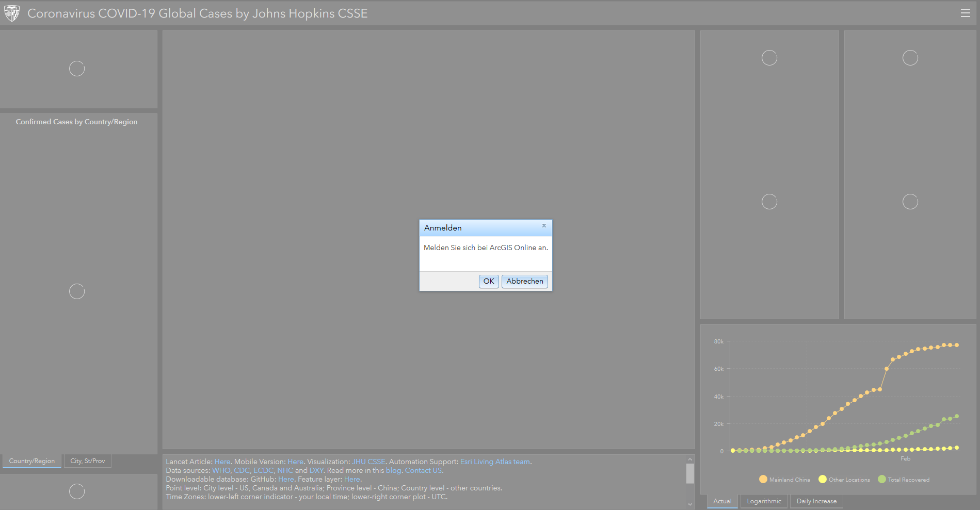The image size is (980, 510).
Task: Select the Logarithmic chart tab
Action: [764, 501]
